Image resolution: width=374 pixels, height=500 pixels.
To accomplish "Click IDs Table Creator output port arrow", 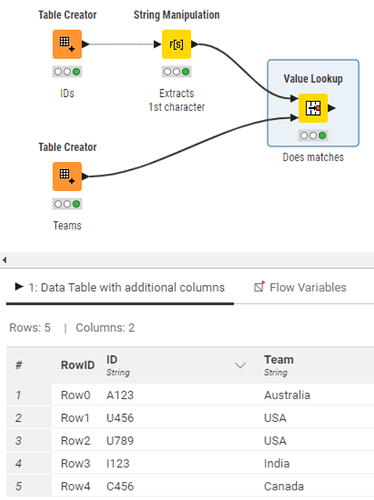I will pos(86,44).
